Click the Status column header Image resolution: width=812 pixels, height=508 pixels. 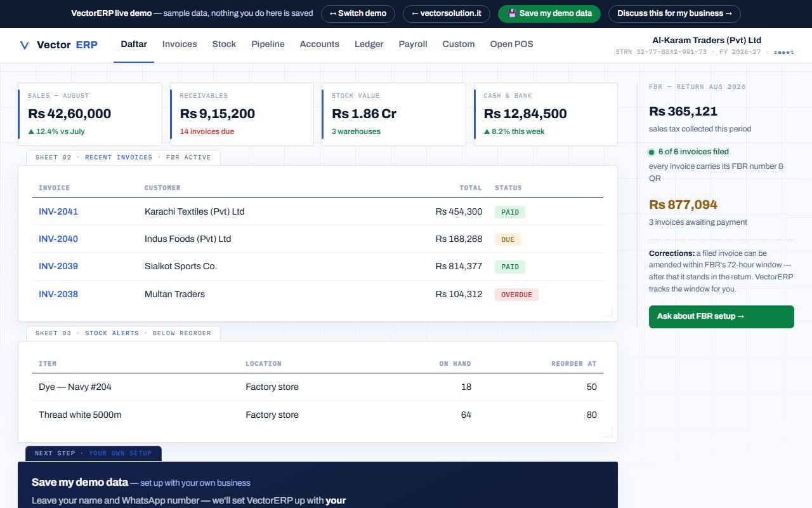click(508, 188)
